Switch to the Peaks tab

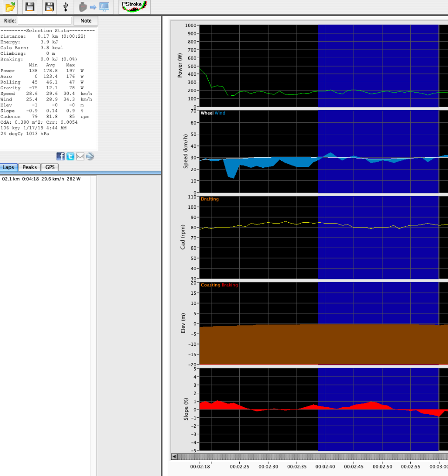(29, 167)
